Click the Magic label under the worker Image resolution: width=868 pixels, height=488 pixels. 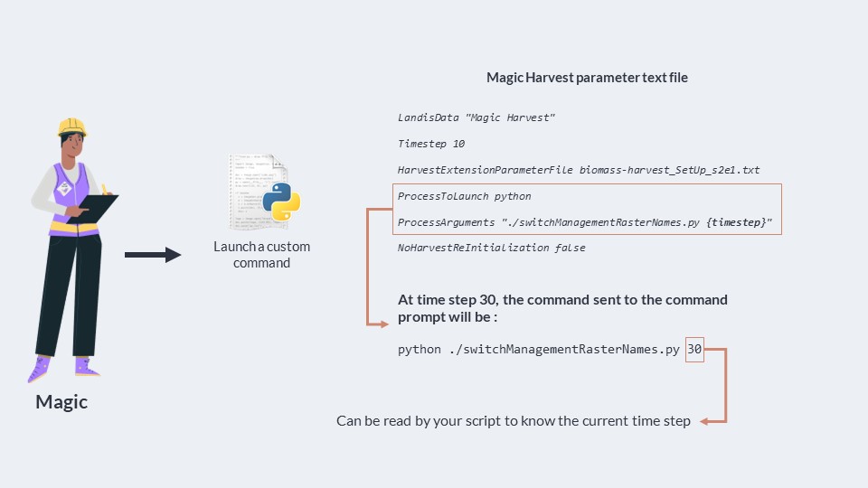coord(61,401)
